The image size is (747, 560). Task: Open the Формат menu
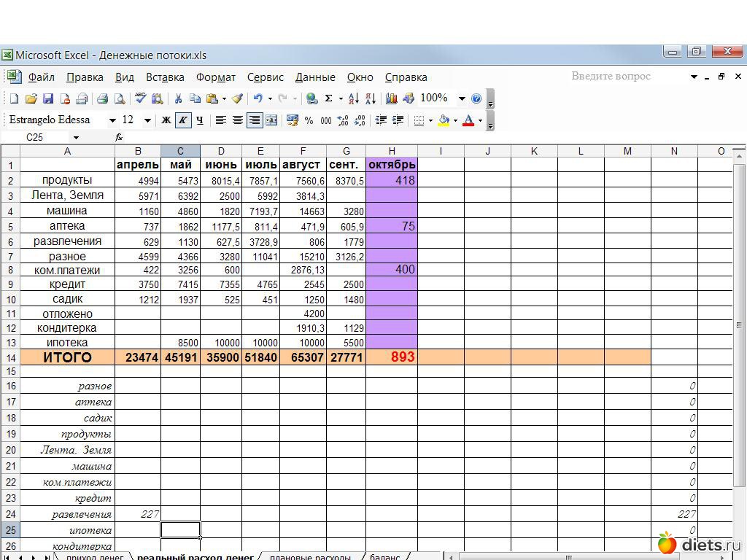point(215,77)
